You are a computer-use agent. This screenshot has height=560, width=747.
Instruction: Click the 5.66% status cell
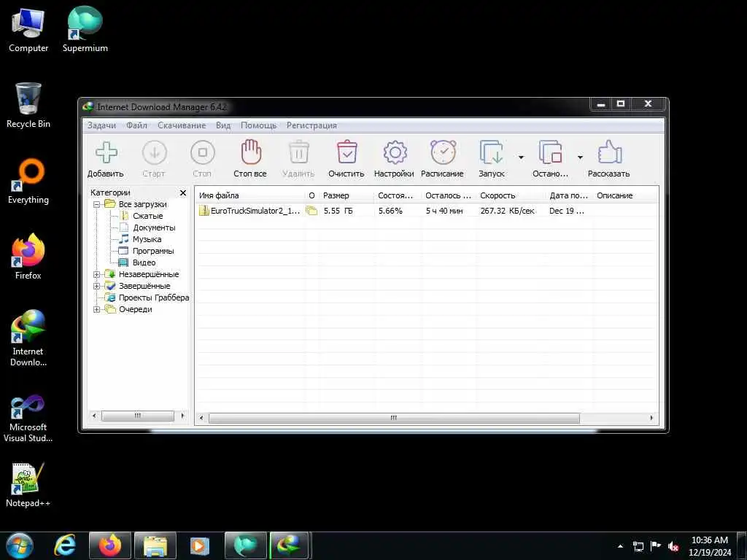390,211
